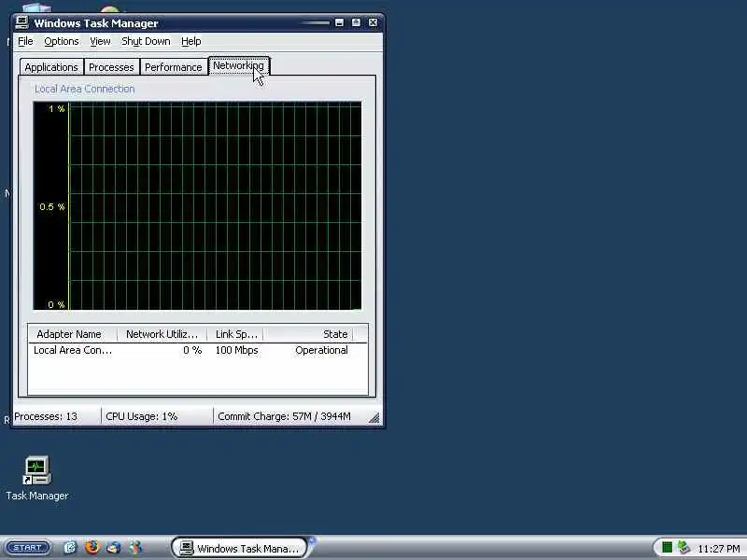Click the resize grip in Task Manager's corner
The height and width of the screenshot is (560, 747).
click(x=374, y=417)
